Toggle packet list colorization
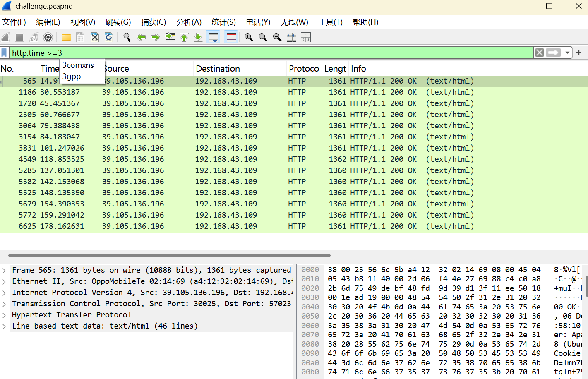The width and height of the screenshot is (588, 379). pyautogui.click(x=231, y=37)
